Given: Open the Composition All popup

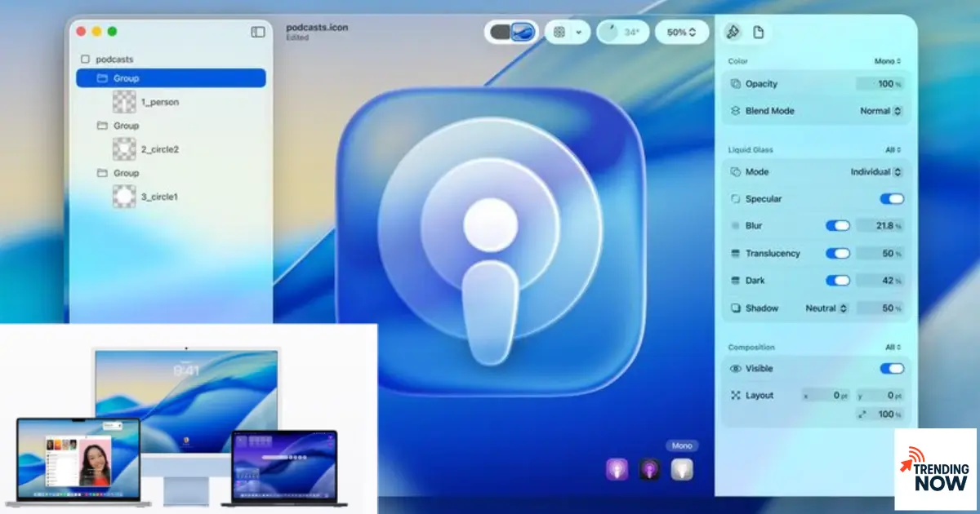Looking at the screenshot, I should point(893,348).
